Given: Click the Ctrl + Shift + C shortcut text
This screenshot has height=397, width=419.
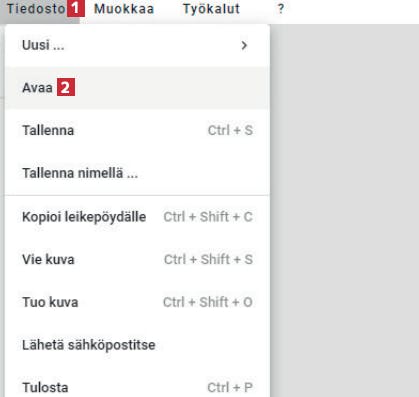Looking at the screenshot, I should (208, 217).
